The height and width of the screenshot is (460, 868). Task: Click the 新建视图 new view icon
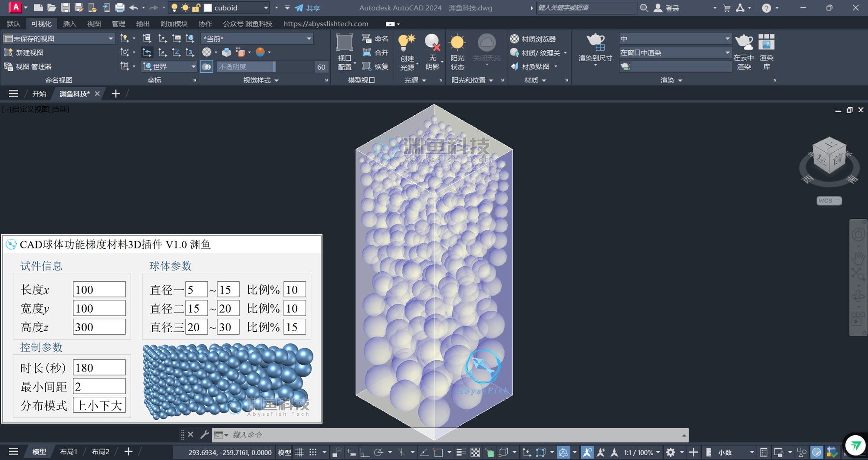[8, 52]
